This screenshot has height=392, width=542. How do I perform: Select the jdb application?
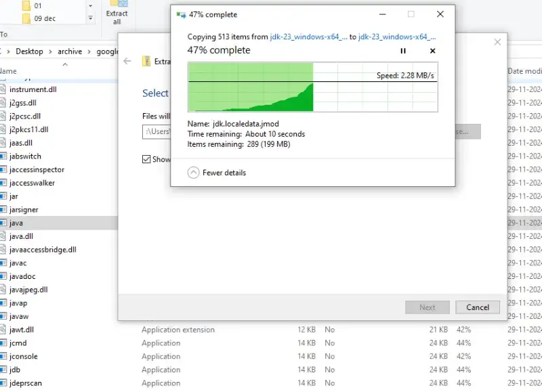tap(14, 370)
